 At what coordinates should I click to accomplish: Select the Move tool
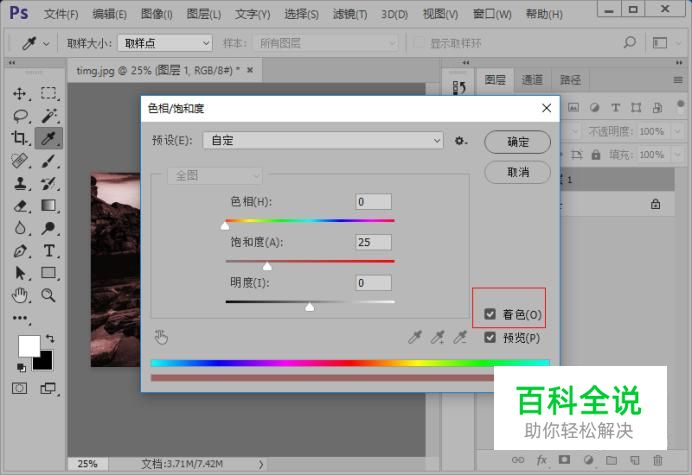19,94
